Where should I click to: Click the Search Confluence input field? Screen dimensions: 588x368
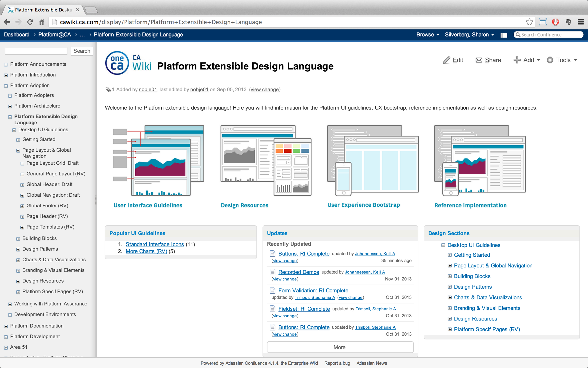(548, 35)
